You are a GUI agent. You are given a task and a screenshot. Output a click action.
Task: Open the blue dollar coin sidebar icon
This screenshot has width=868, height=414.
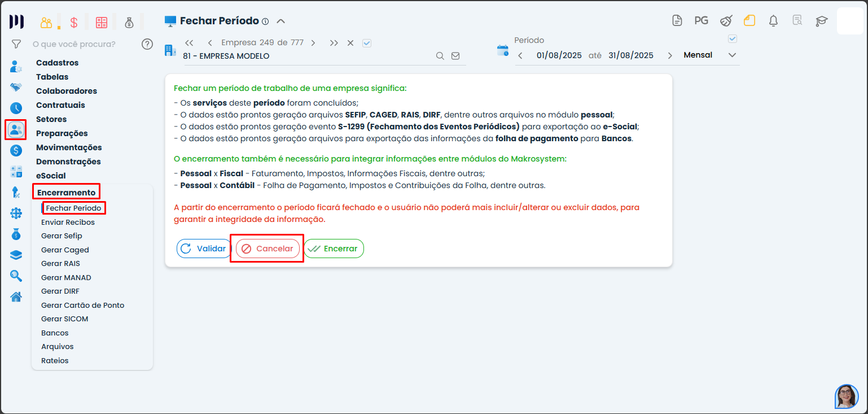[x=16, y=150]
